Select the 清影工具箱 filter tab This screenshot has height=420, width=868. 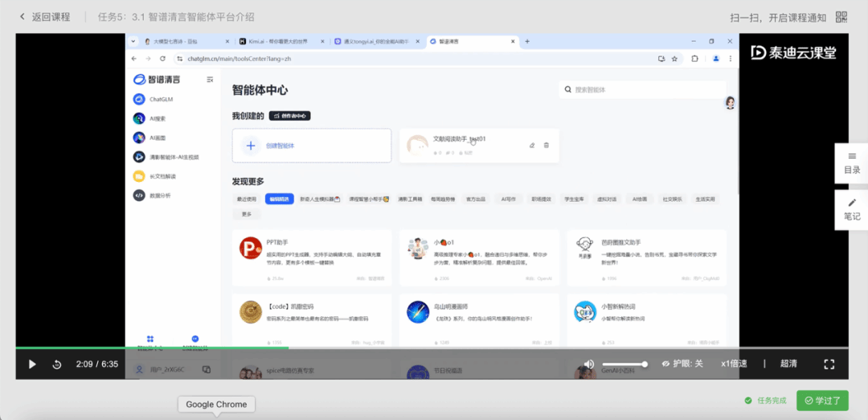pyautogui.click(x=410, y=199)
